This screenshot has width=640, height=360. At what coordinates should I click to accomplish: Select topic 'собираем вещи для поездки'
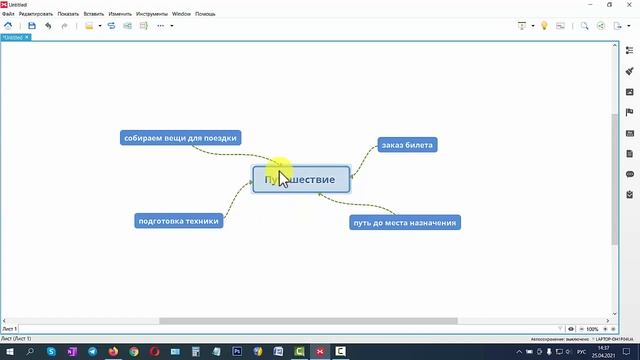coord(180,138)
